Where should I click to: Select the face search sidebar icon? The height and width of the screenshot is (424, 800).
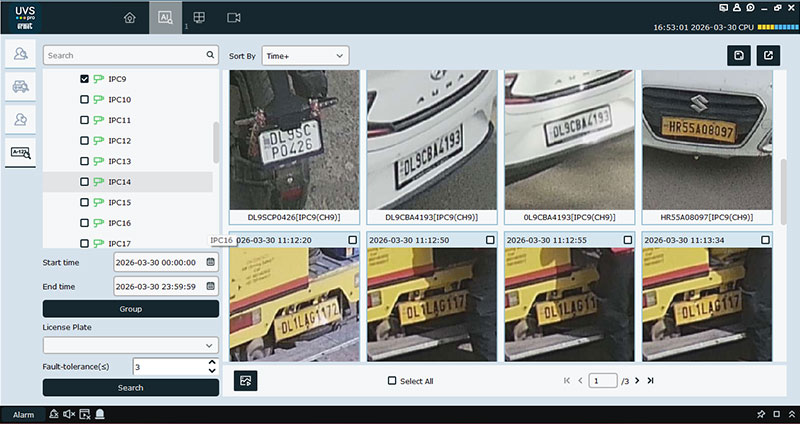tap(20, 54)
